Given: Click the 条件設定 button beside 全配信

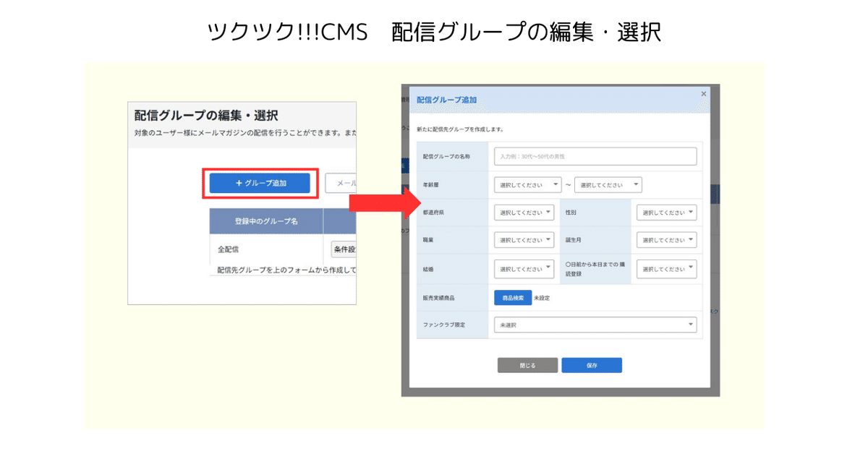Looking at the screenshot, I should (x=345, y=249).
